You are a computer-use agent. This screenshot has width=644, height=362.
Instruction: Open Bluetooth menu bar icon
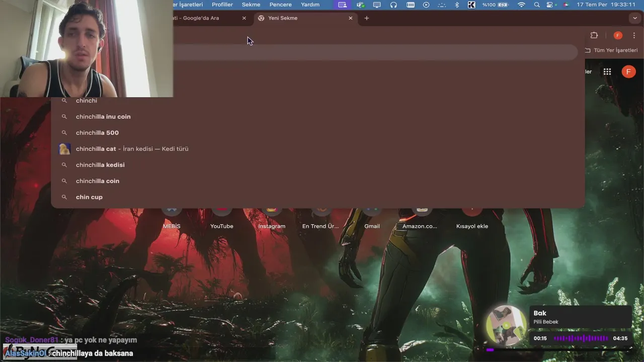(x=457, y=5)
